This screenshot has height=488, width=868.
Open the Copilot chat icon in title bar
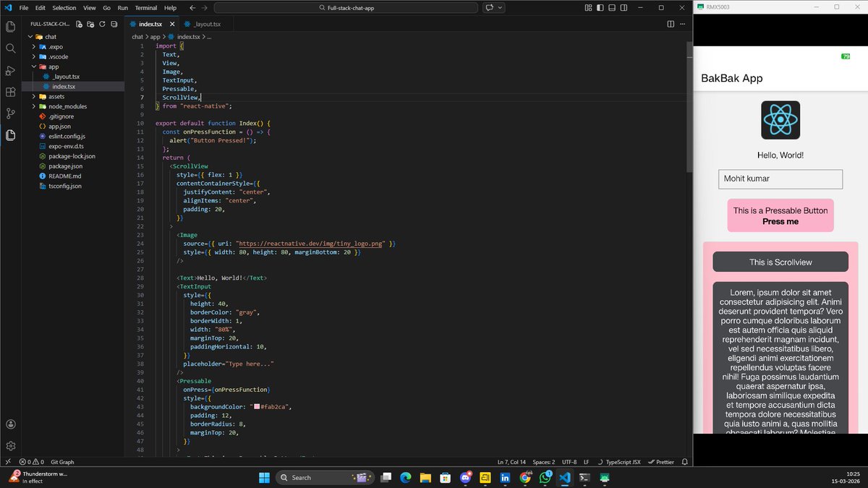(x=489, y=8)
